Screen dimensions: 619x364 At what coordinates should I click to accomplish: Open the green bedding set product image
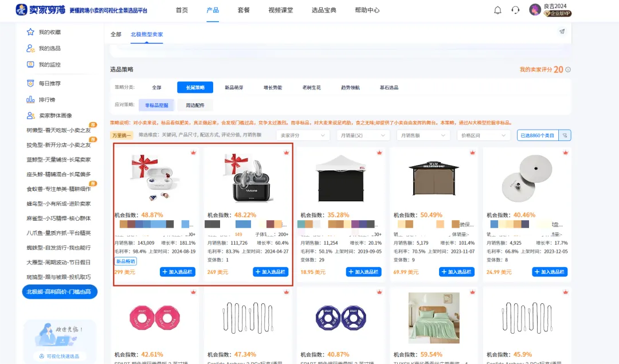point(434,318)
